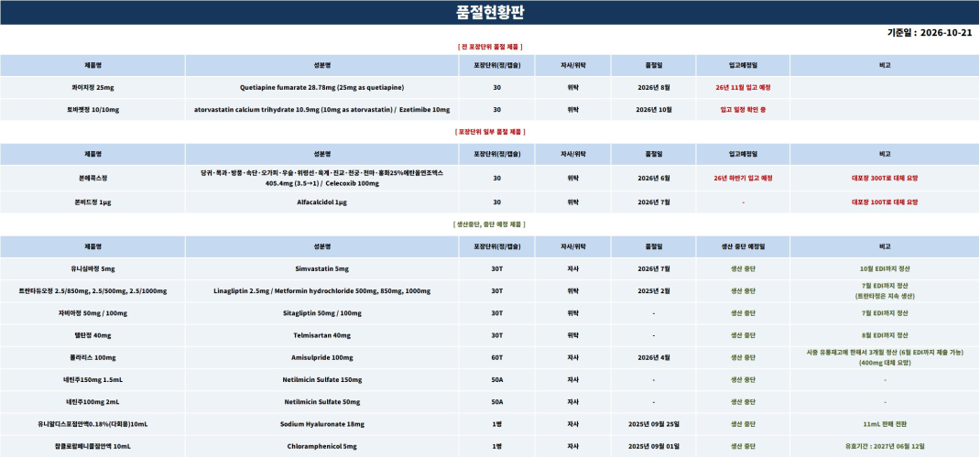980x458 pixels.
Task: Select the Netilmicin Sulfate 150mg cell
Action: pyautogui.click(x=321, y=380)
